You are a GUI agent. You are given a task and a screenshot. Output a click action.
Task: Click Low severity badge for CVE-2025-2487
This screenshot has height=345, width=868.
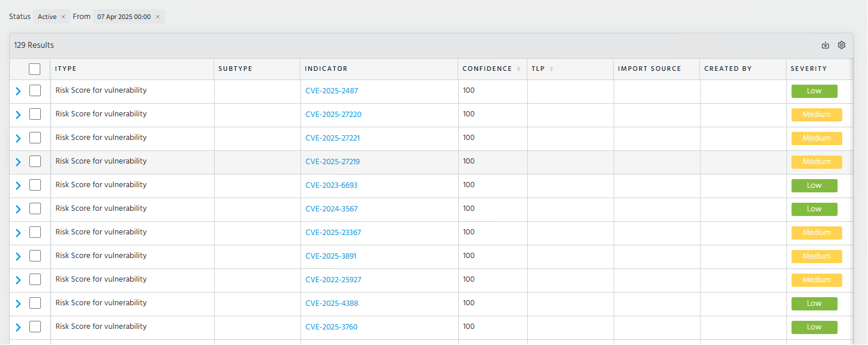click(814, 91)
